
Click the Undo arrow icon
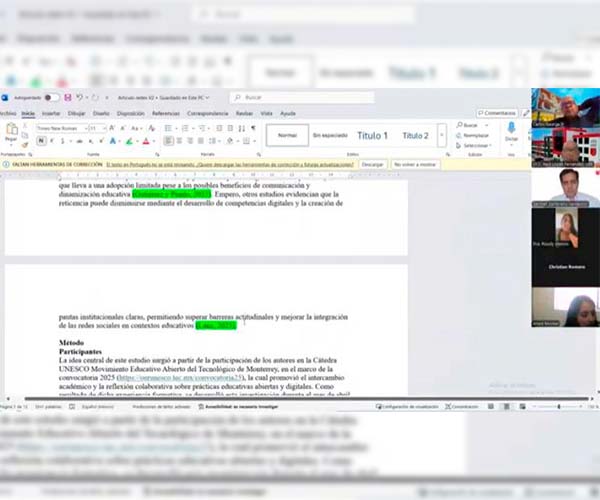79,98
